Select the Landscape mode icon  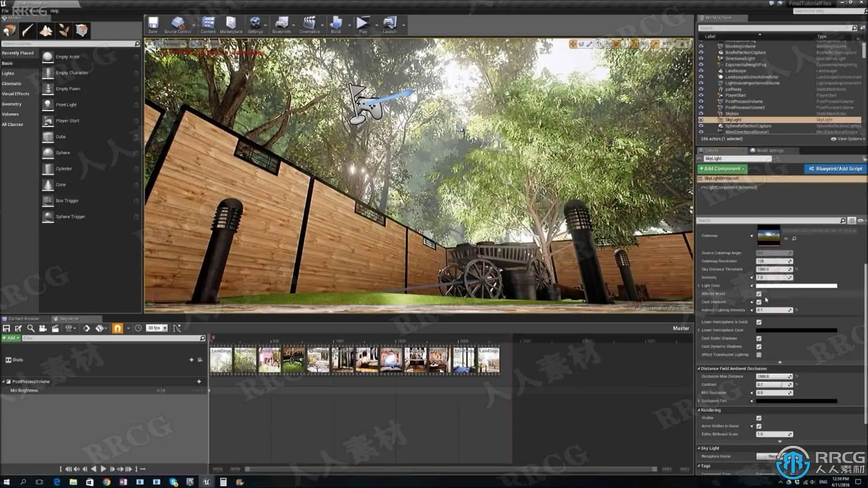pyautogui.click(x=46, y=31)
